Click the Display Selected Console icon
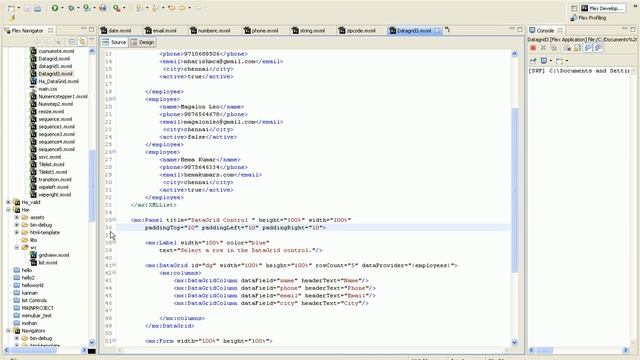 click(544, 61)
